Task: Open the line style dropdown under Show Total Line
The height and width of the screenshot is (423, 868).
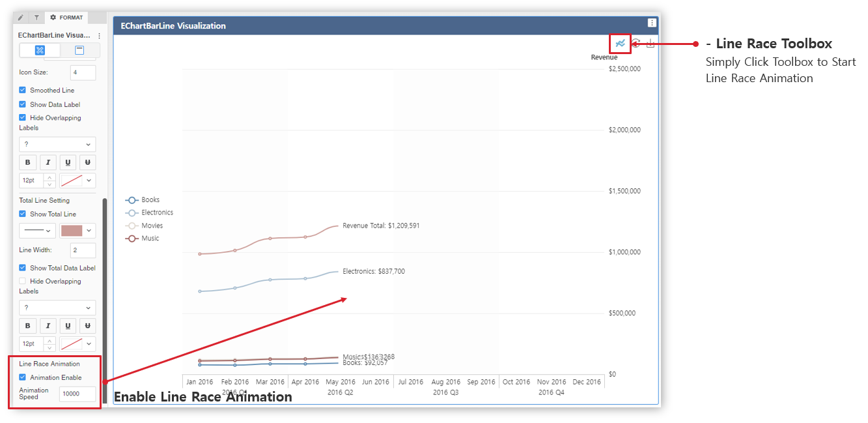Action: click(x=37, y=230)
